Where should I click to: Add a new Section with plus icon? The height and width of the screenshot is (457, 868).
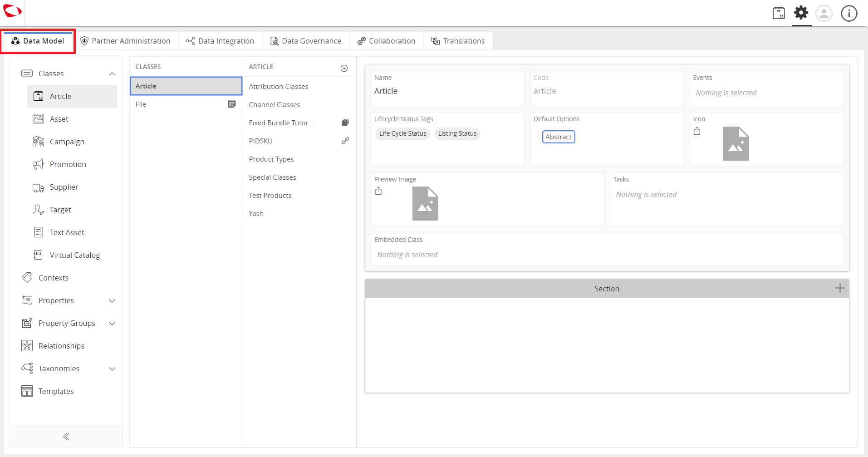(x=840, y=288)
